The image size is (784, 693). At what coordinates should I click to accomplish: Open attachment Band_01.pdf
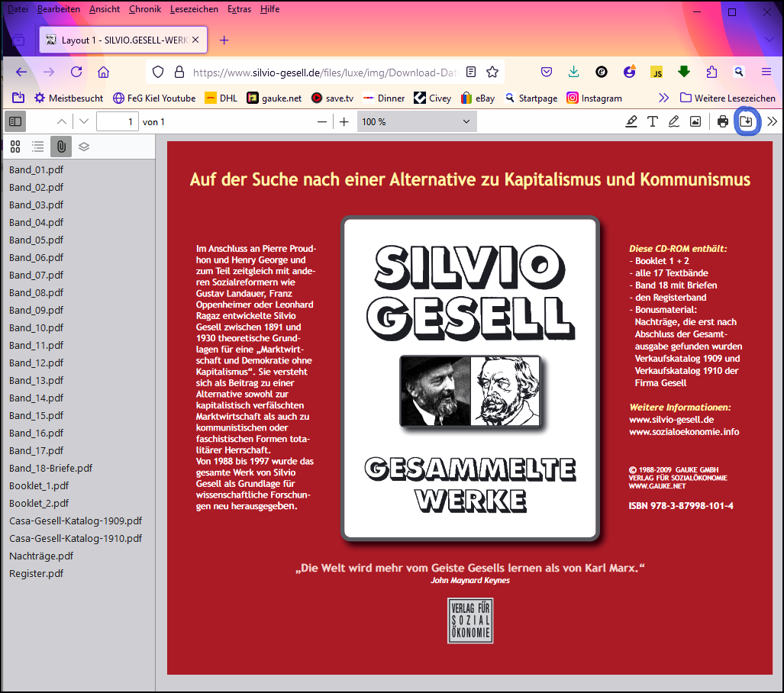point(36,170)
